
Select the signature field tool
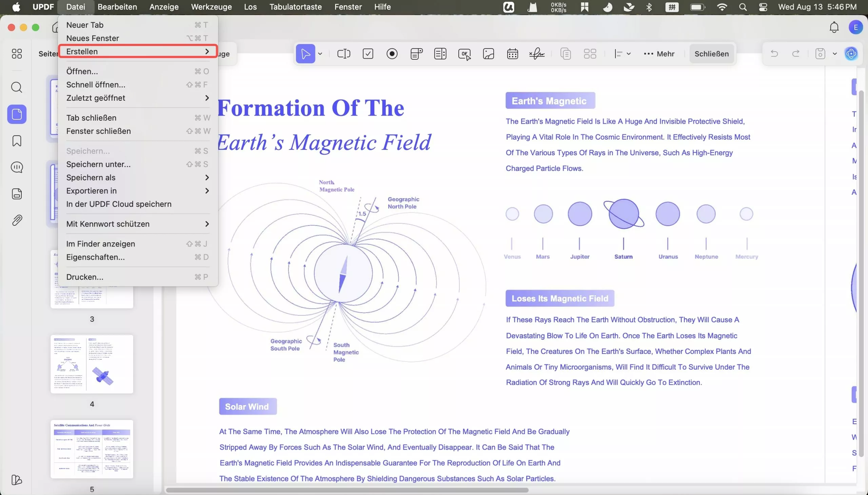tap(537, 54)
